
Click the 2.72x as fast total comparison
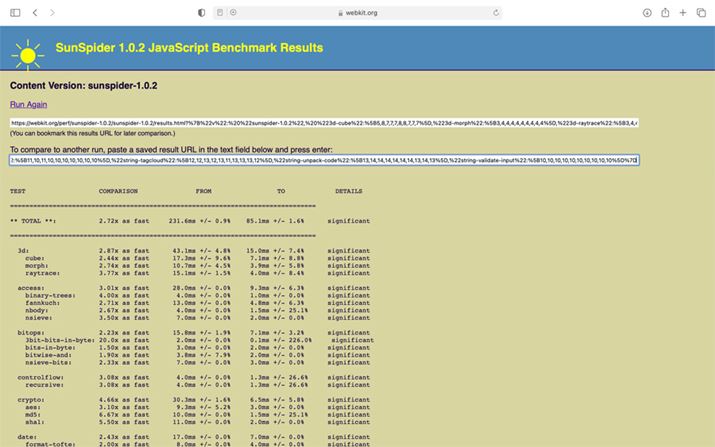[124, 221]
